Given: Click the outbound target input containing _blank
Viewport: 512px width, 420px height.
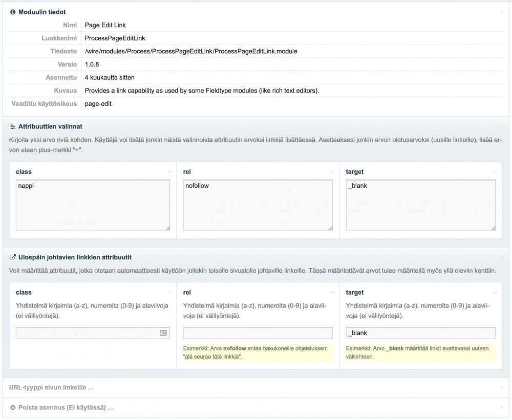Looking at the screenshot, I should pyautogui.click(x=420, y=333).
